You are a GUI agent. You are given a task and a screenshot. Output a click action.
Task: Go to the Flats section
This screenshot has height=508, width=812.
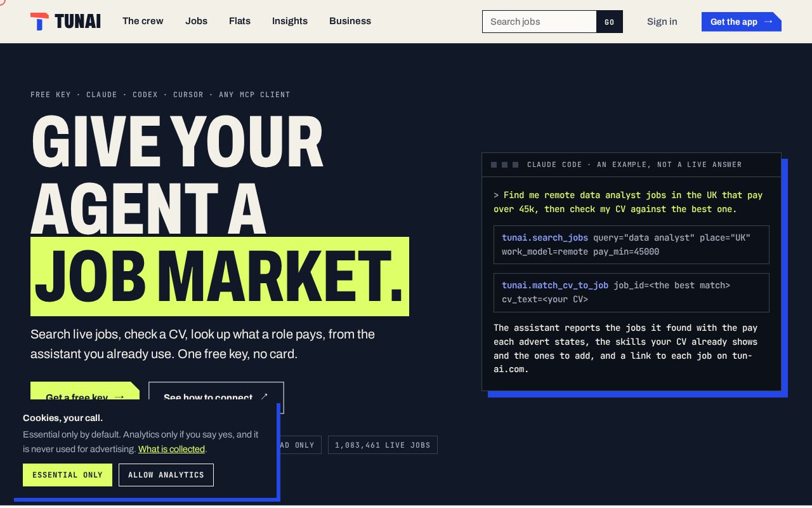(240, 21)
